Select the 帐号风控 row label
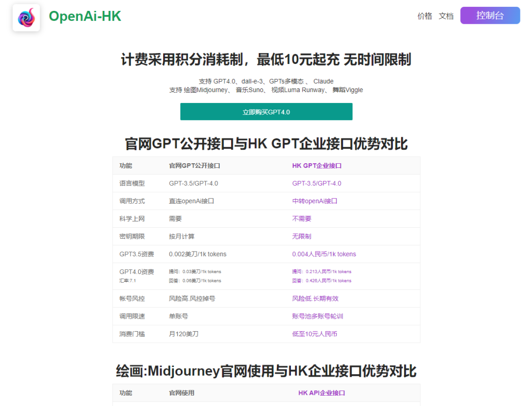The width and height of the screenshot is (532, 406). click(x=132, y=298)
